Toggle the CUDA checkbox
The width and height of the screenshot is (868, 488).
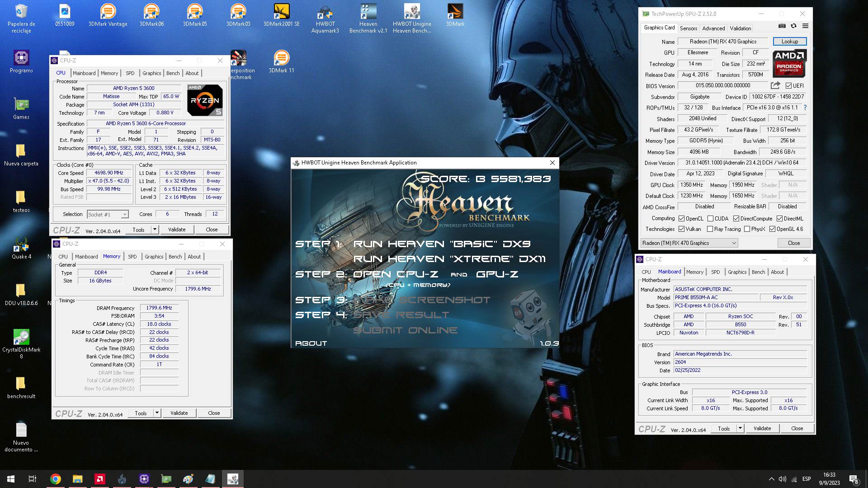(x=710, y=219)
